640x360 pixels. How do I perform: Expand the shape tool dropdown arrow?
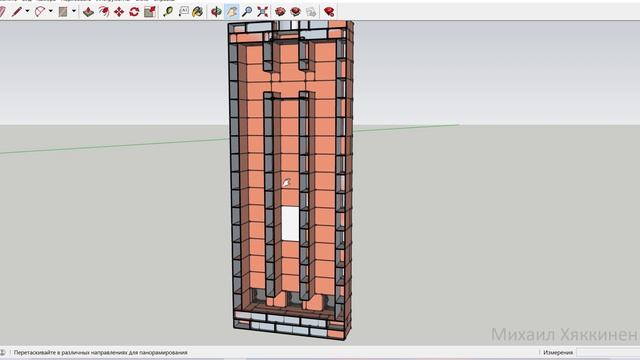pyautogui.click(x=74, y=11)
